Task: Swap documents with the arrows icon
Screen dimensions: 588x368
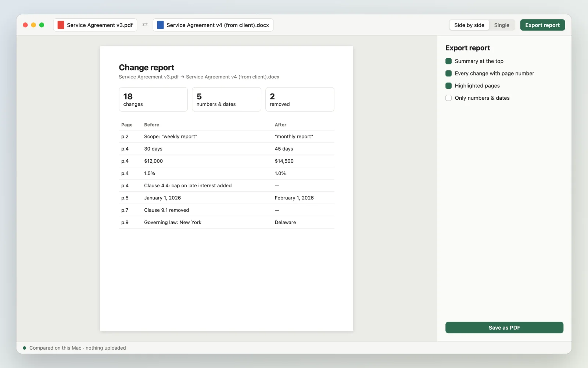Action: click(145, 25)
